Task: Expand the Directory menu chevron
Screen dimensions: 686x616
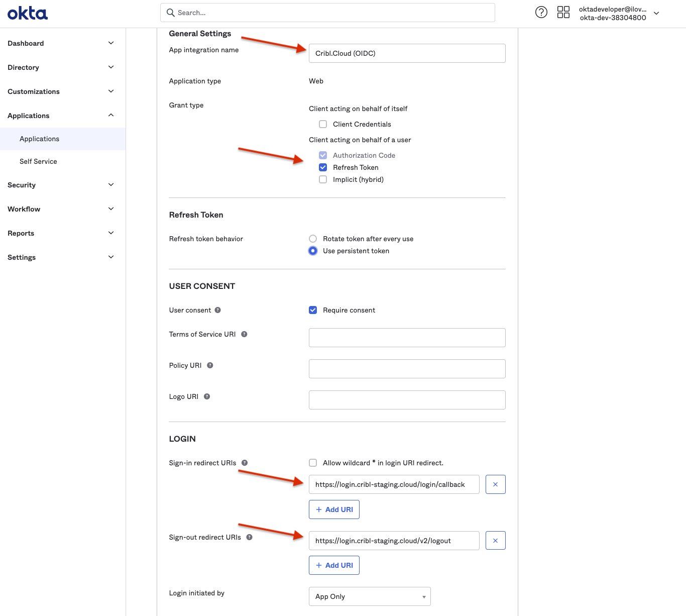Action: click(111, 67)
